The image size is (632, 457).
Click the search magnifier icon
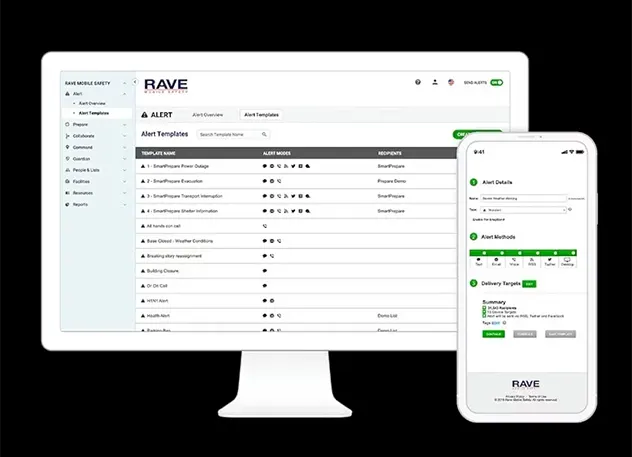(265, 134)
